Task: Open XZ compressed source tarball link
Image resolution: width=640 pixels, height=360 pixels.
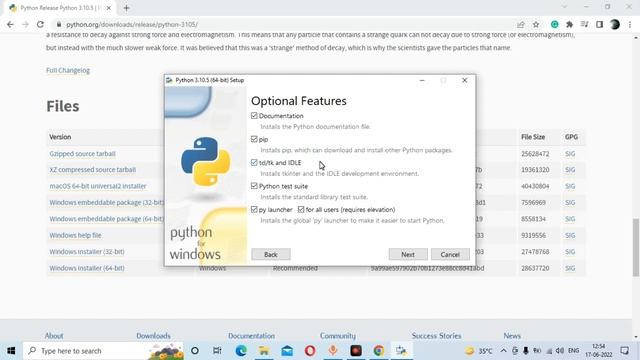Action: click(x=93, y=170)
